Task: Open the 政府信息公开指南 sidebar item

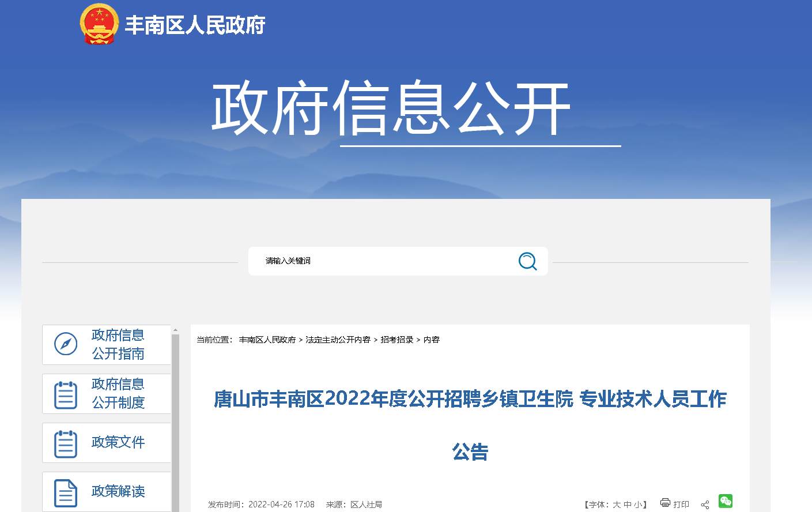Action: pos(118,344)
